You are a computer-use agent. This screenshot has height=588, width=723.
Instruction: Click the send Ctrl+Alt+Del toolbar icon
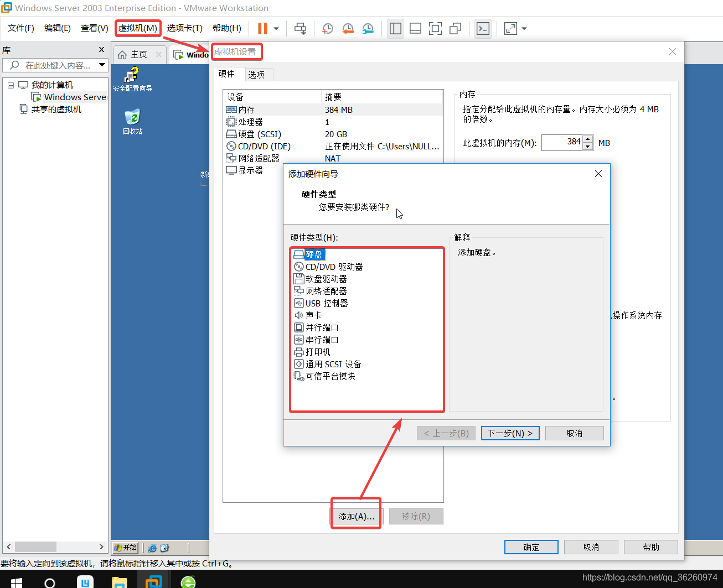[300, 28]
